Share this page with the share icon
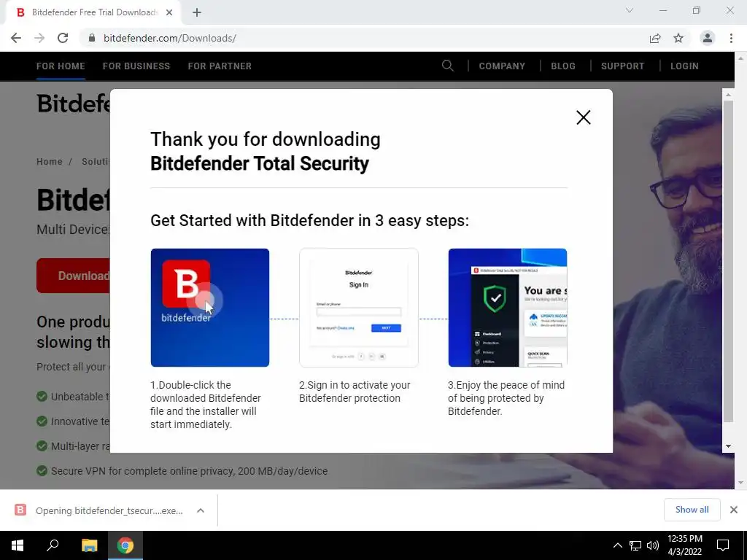747x560 pixels. (655, 38)
